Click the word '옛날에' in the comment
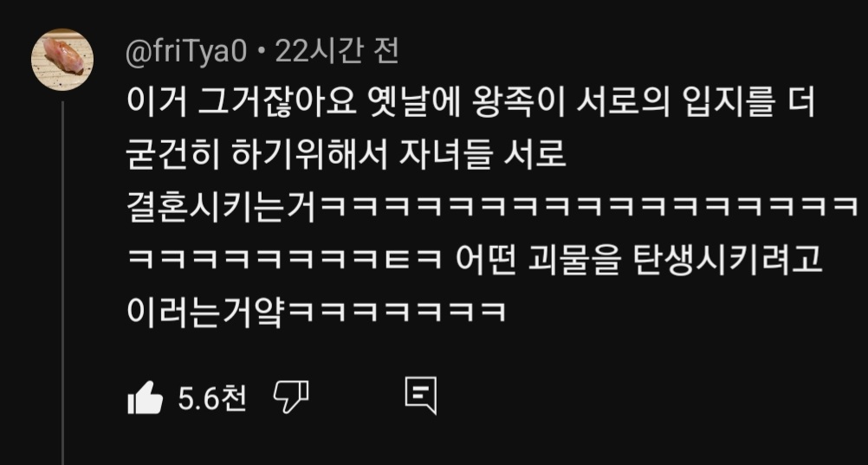Viewport: 868px width, 465px height. (415, 102)
